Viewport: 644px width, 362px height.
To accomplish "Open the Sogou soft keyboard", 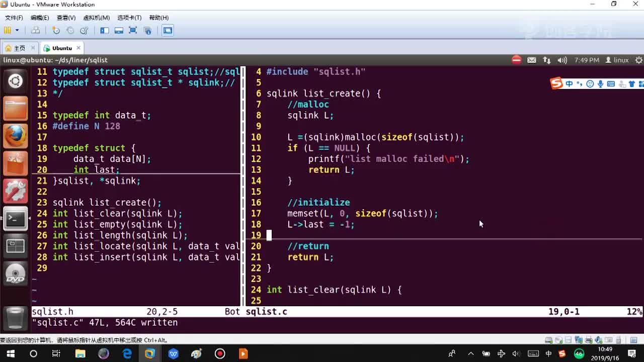I will (611, 84).
